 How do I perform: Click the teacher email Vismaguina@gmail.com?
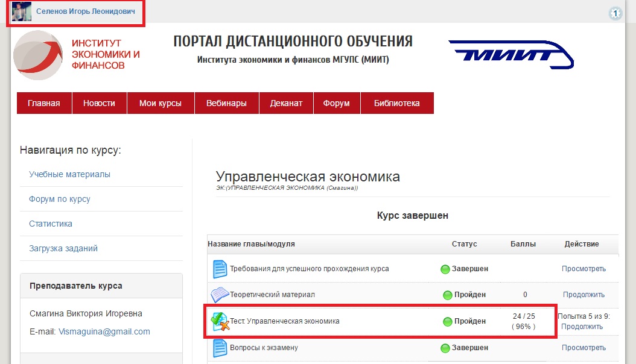(x=104, y=331)
